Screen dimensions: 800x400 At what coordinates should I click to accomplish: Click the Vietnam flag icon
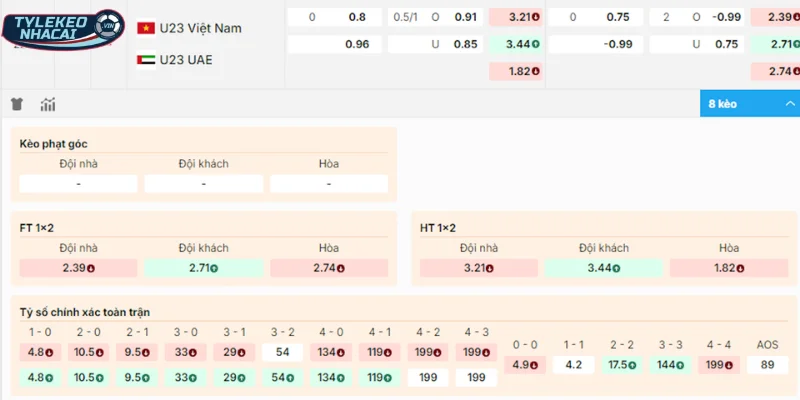pyautogui.click(x=146, y=28)
